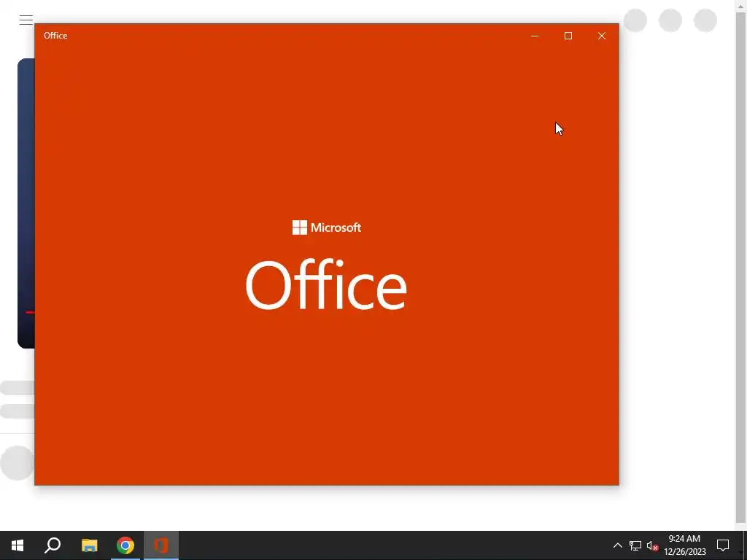747x560 pixels.
Task: Maximize the Office window
Action: click(568, 36)
